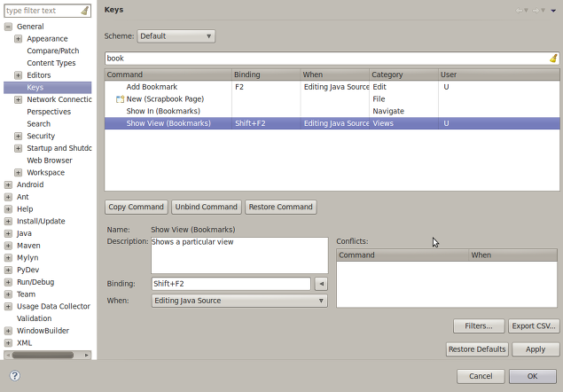Viewport: 563px width, 392px height.
Task: Expand the Run/Debug node
Action: coord(8,282)
